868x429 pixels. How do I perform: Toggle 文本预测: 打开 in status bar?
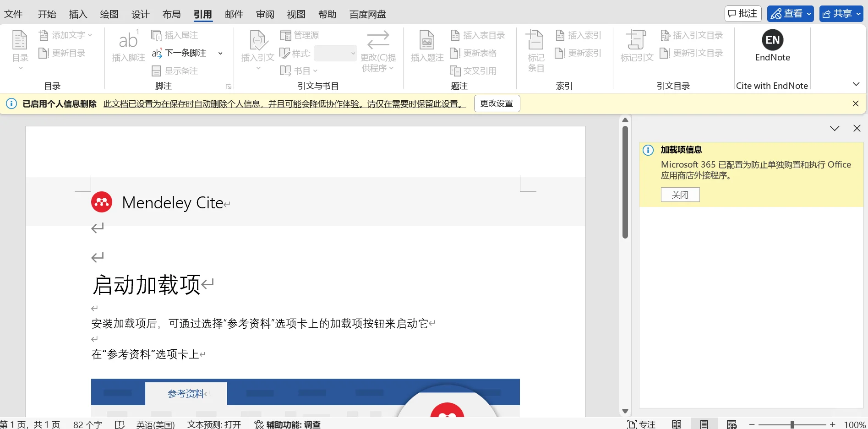[x=214, y=424]
